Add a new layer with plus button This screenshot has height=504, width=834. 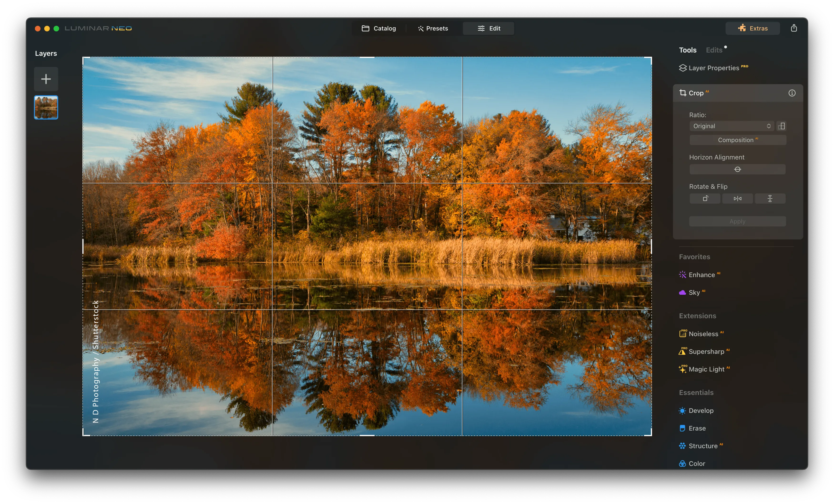pos(46,79)
